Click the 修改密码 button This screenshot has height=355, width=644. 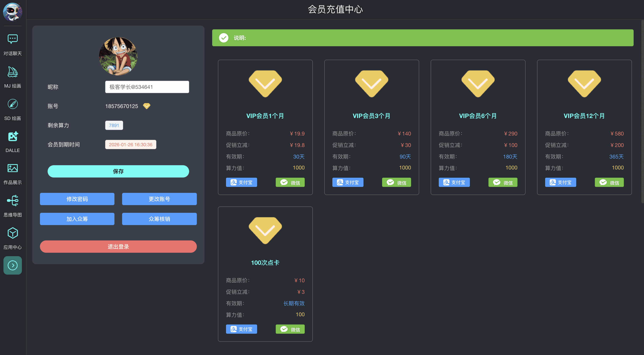(x=77, y=199)
